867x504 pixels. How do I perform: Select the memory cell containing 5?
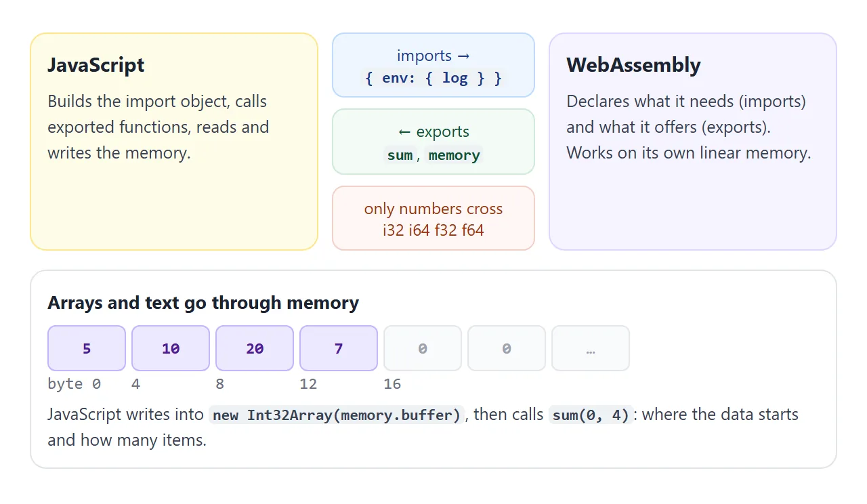(87, 348)
